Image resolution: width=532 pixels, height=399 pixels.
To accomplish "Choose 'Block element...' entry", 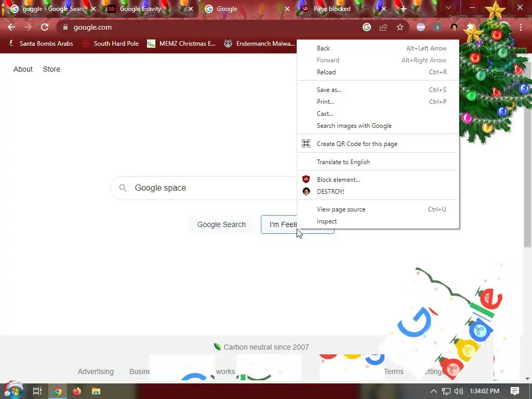I will (x=378, y=179).
